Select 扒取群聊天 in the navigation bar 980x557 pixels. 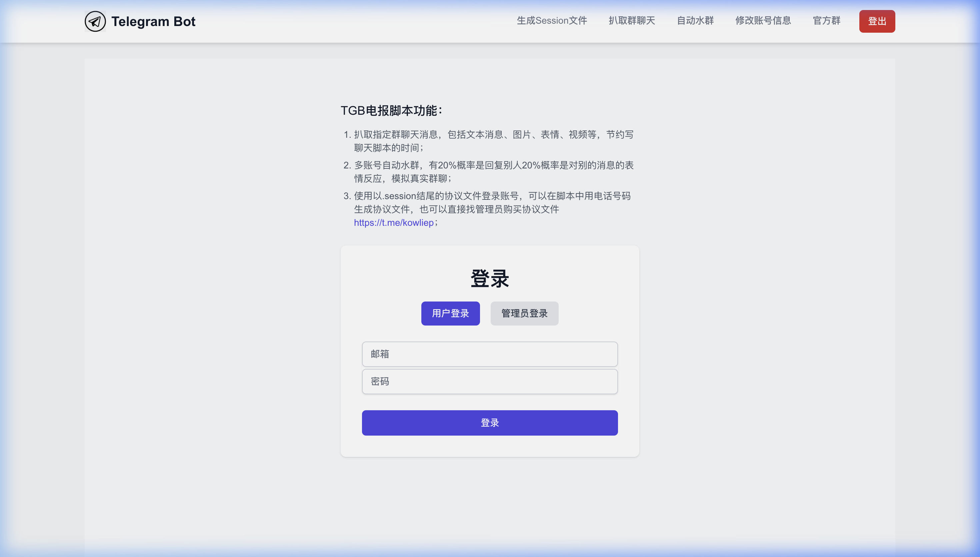coord(631,21)
